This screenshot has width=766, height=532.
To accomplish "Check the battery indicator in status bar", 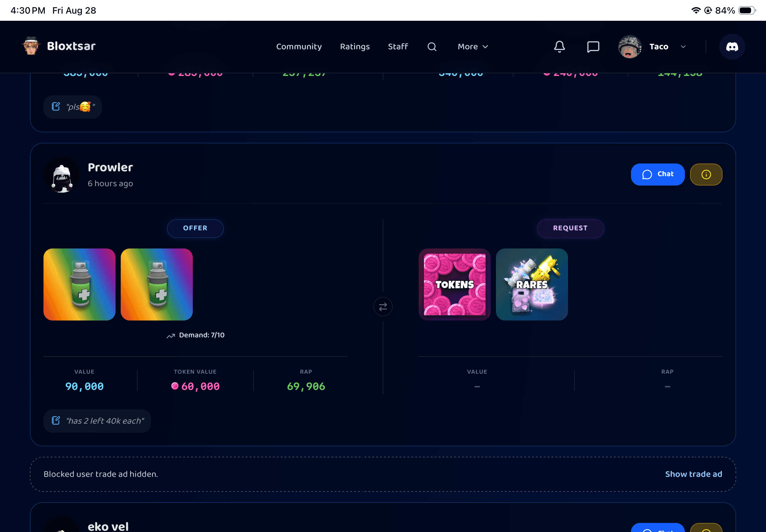I will tap(747, 10).
